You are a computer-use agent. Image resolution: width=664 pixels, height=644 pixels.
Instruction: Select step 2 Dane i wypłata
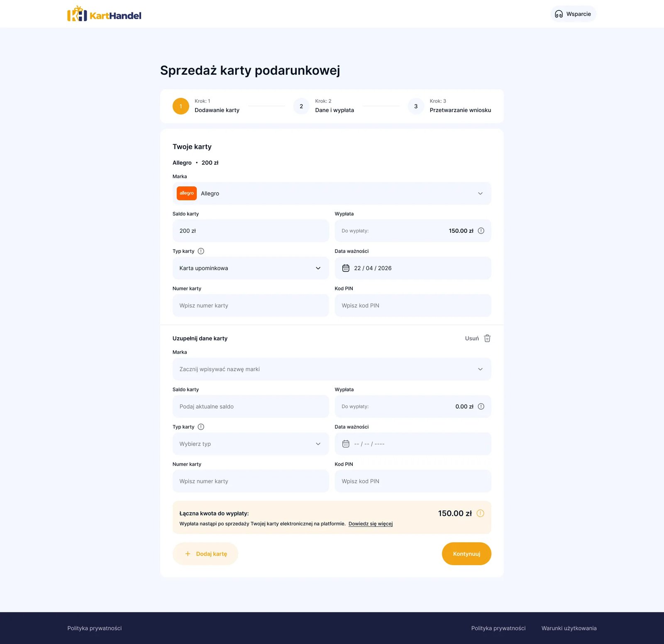pyautogui.click(x=324, y=106)
